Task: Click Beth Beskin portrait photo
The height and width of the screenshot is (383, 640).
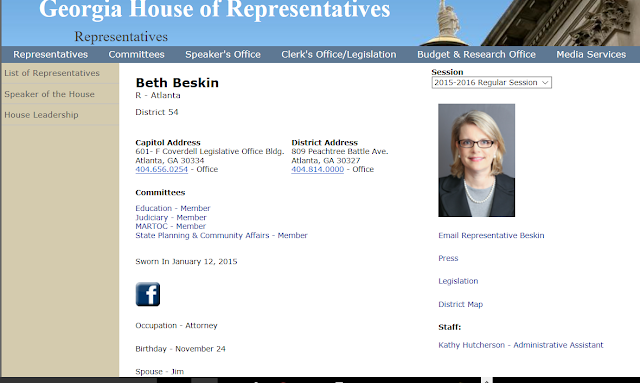Action: [477, 160]
